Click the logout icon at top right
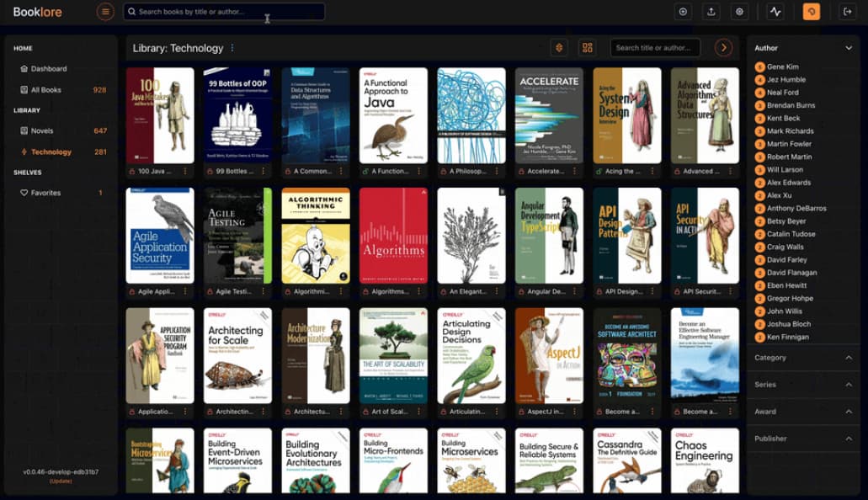Viewport: 868px width, 500px height. click(847, 12)
